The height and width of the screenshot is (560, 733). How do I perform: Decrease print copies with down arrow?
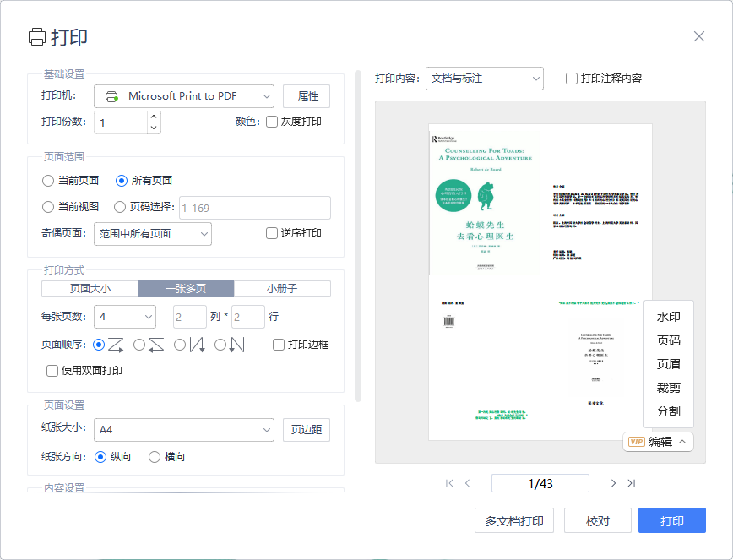pyautogui.click(x=154, y=128)
